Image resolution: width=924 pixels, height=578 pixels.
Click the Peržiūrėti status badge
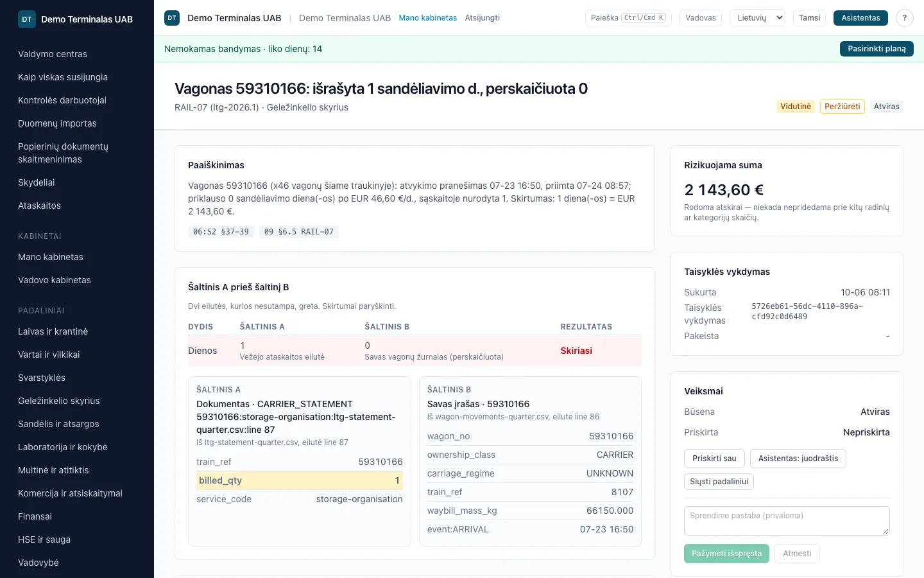point(842,107)
